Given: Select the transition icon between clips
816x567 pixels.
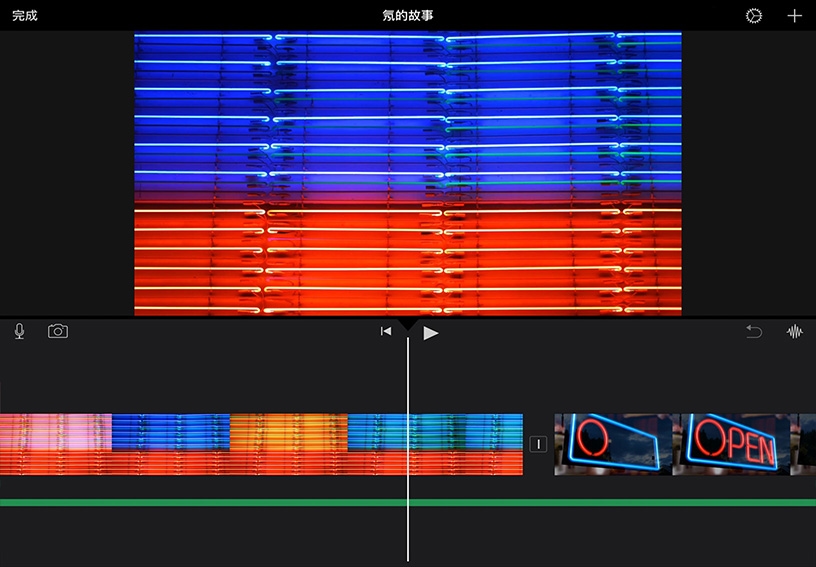Looking at the screenshot, I should [539, 444].
